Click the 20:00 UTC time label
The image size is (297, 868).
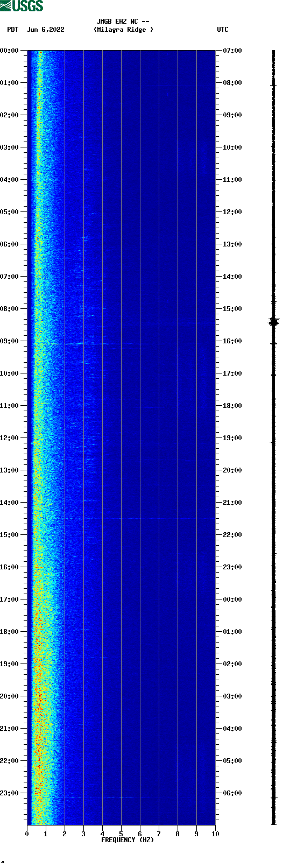point(232,470)
